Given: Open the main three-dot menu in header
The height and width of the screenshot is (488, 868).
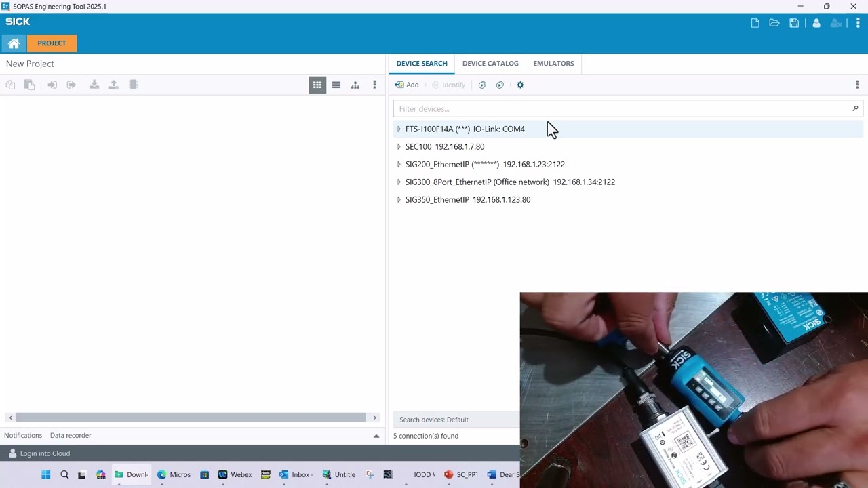Looking at the screenshot, I should pyautogui.click(x=858, y=23).
